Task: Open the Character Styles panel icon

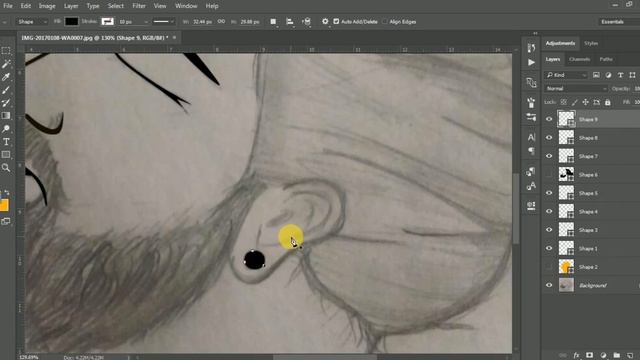Action: click(531, 187)
